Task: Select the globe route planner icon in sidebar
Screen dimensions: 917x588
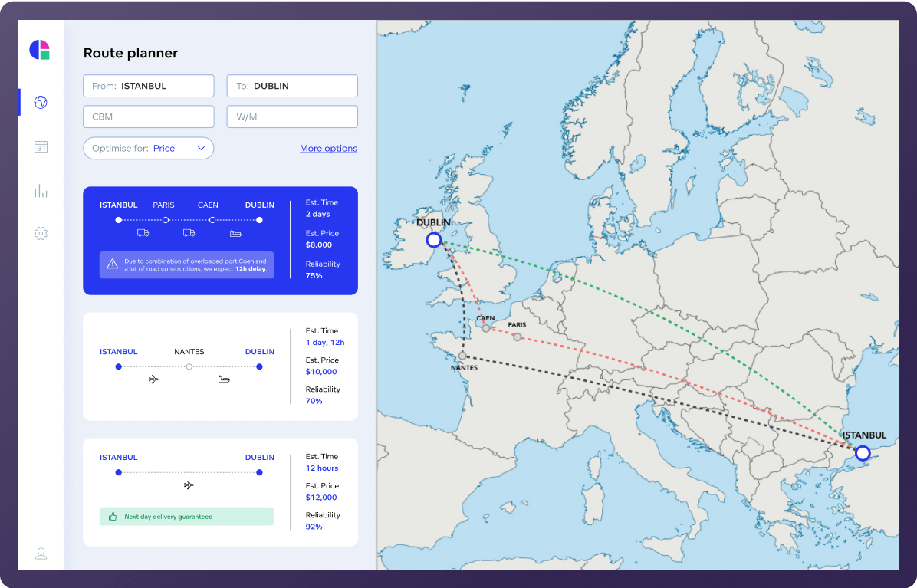Action: [x=40, y=102]
